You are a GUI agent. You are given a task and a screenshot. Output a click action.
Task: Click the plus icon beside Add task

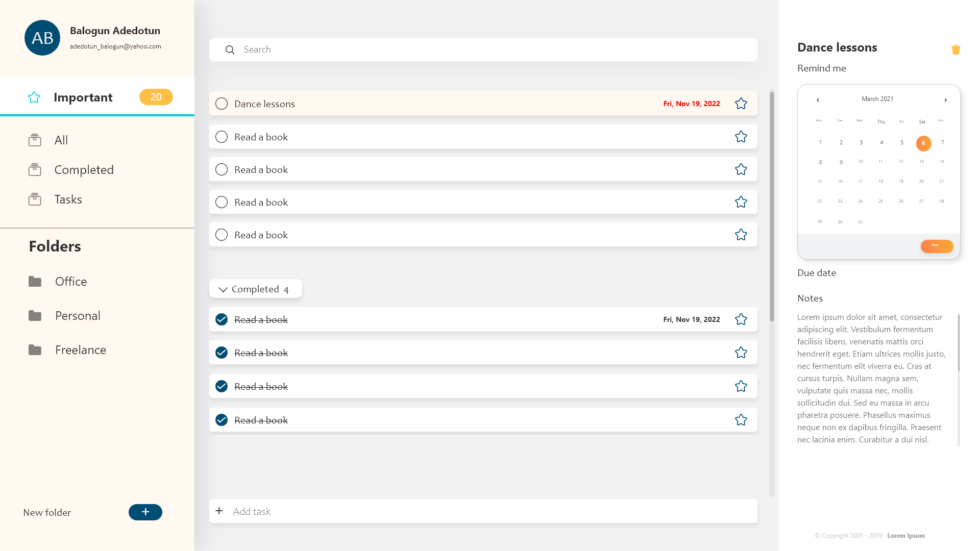point(219,511)
